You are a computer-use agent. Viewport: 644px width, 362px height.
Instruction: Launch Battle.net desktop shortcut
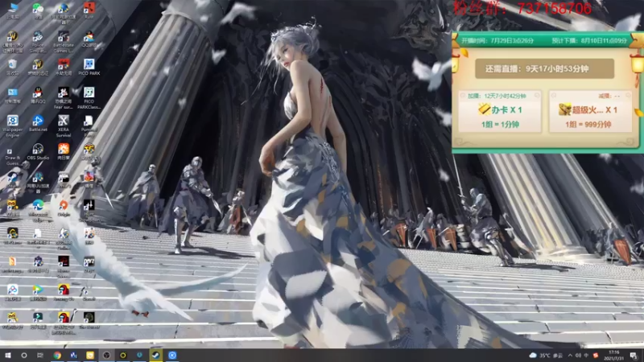[x=38, y=123]
